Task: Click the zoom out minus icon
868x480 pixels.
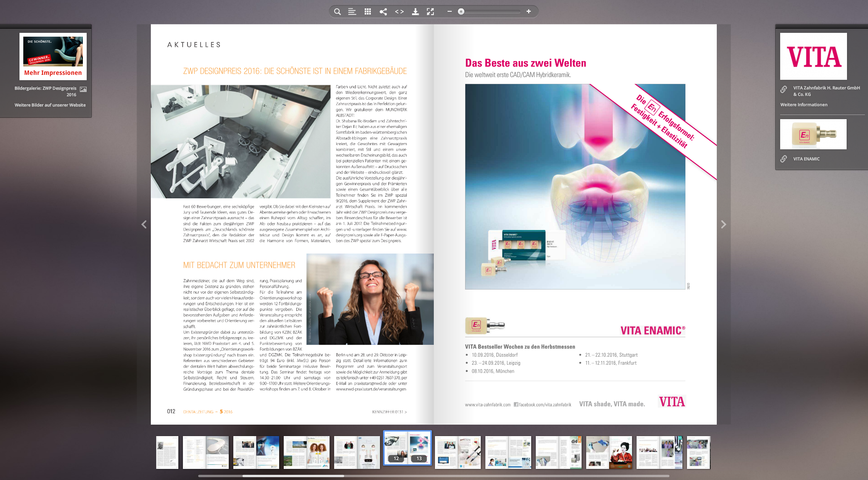Action: click(x=449, y=11)
